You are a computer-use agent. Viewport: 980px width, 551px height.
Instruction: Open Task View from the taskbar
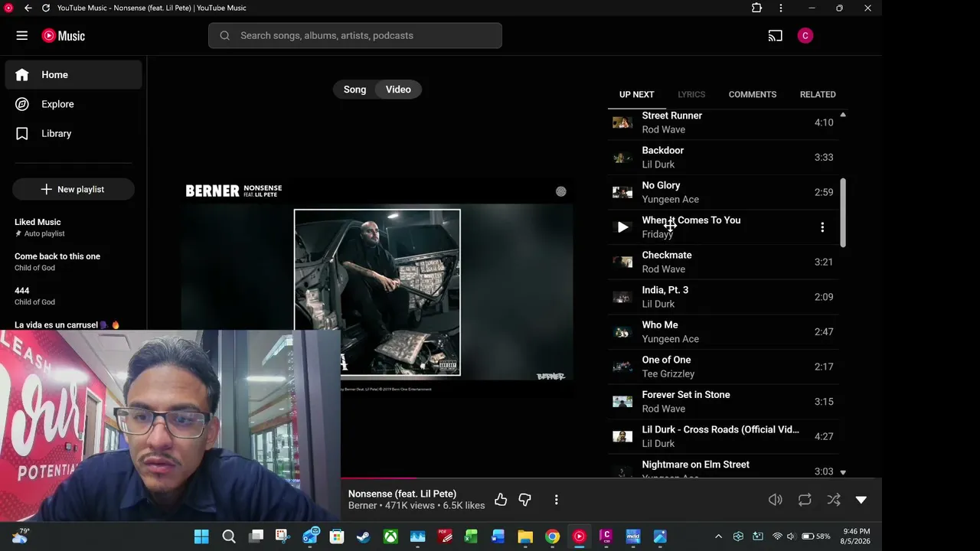[x=256, y=536]
